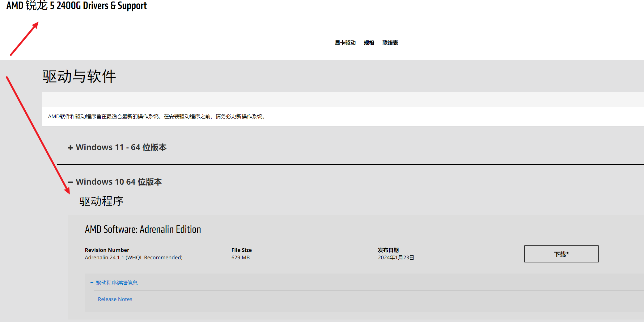Click the plus icon beside Windows 11

click(70, 148)
